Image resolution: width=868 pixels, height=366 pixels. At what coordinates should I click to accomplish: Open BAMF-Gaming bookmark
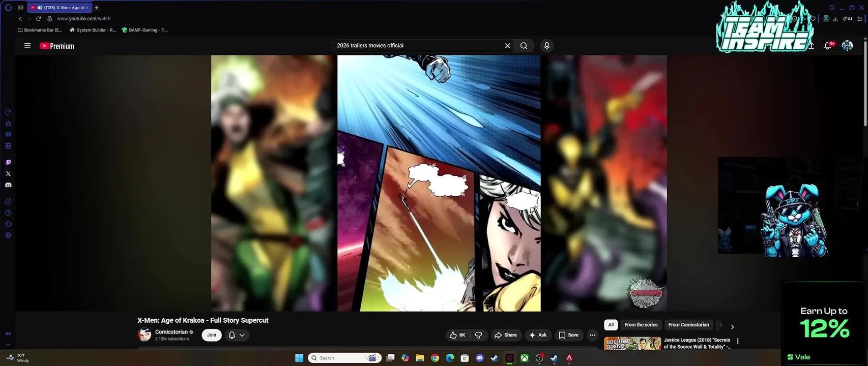pos(145,30)
